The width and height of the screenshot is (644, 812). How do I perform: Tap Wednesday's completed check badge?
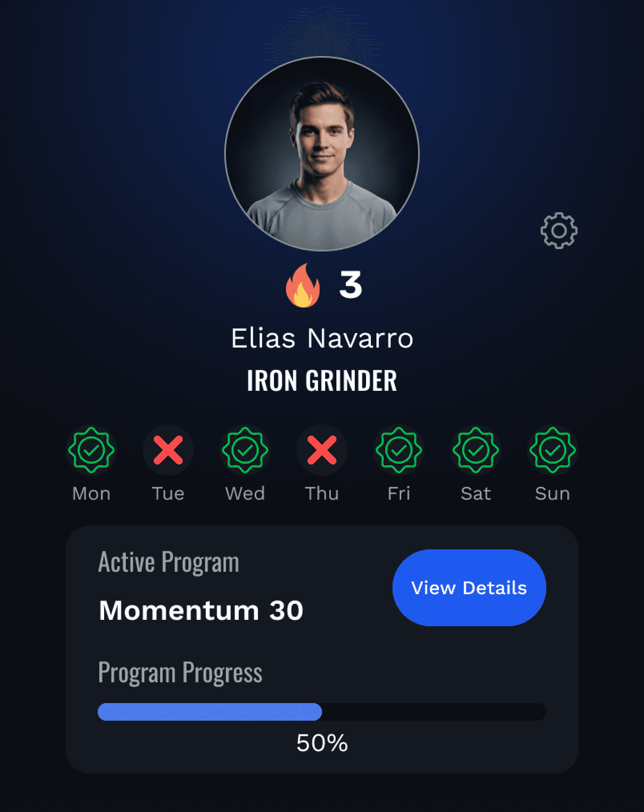pos(245,450)
